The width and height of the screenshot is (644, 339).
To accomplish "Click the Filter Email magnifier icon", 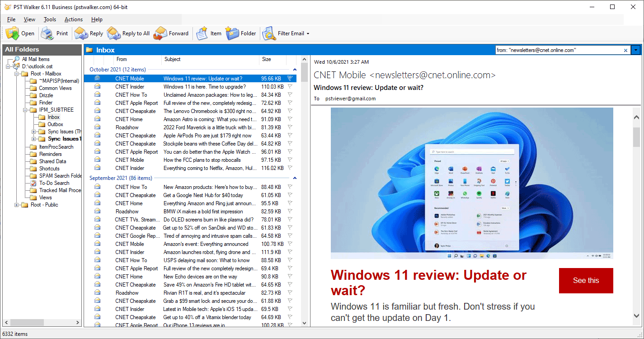I will click(x=269, y=33).
